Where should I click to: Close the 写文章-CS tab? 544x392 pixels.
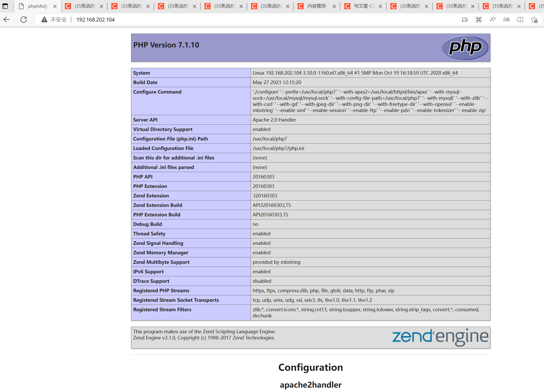click(x=380, y=6)
